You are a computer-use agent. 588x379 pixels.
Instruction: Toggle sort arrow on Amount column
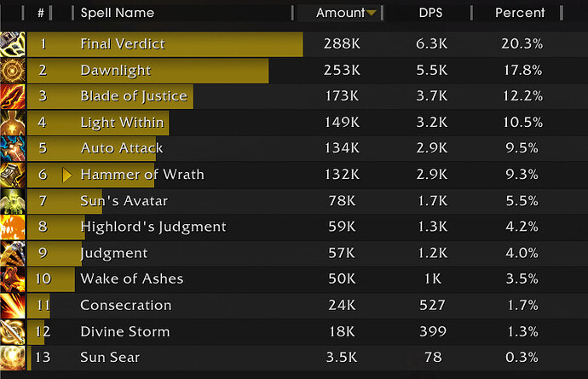[372, 13]
